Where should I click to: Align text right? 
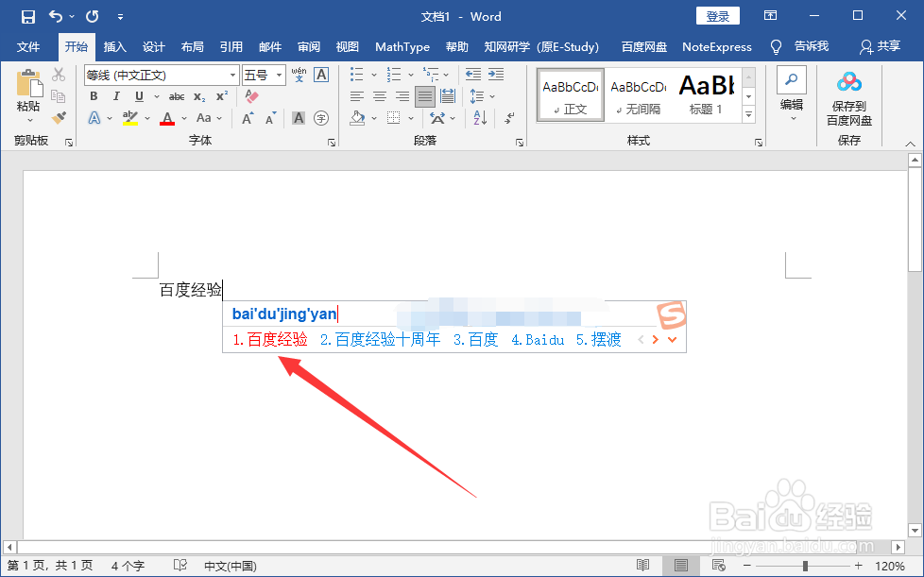[402, 96]
